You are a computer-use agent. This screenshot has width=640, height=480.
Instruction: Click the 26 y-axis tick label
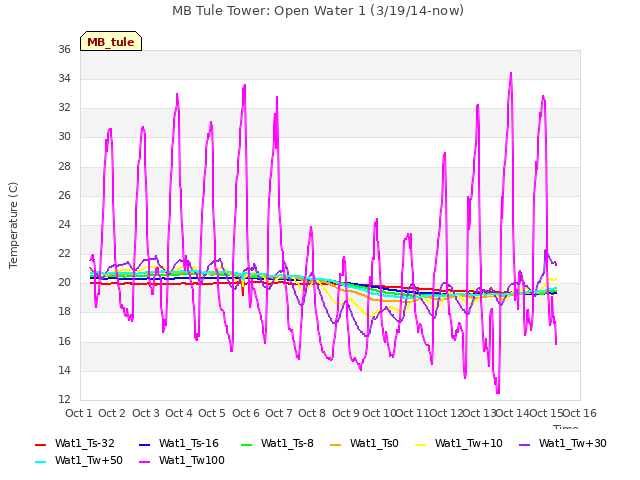click(64, 196)
